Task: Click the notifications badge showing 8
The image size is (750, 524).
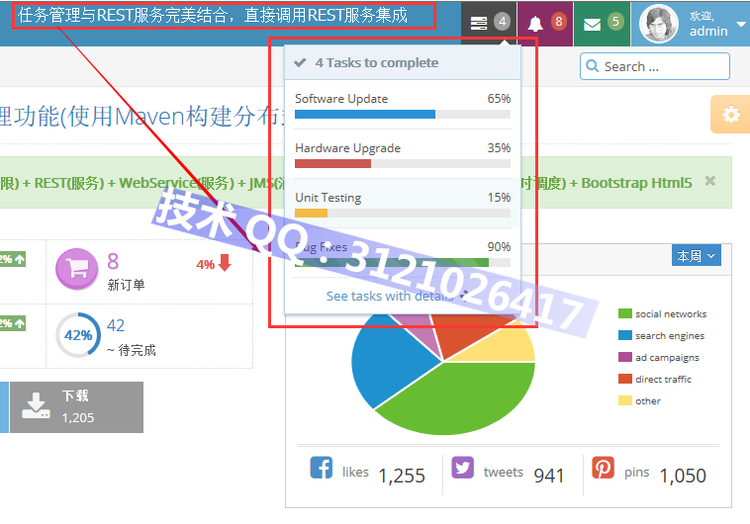Action: (558, 22)
